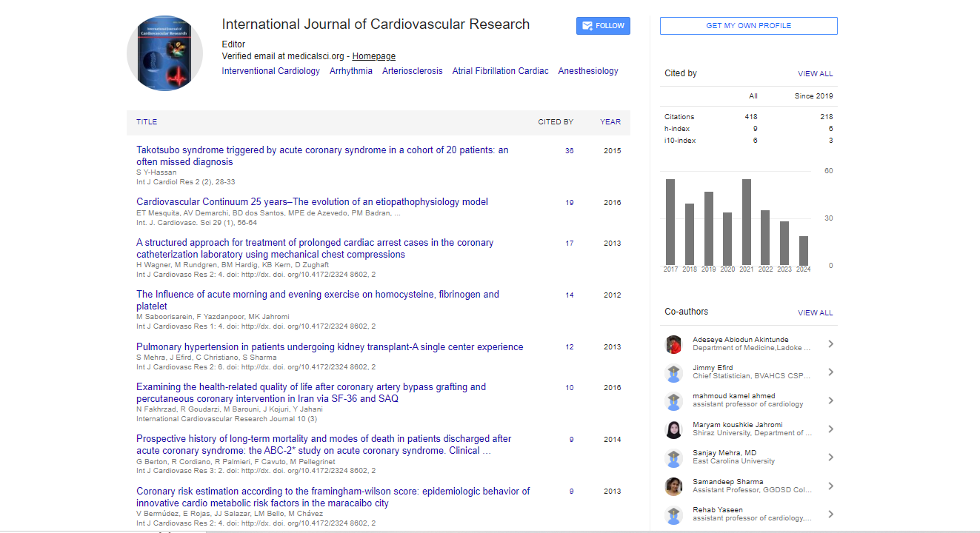980x533 pixels.
Task: Click the 2021 citations bar in chart
Action: pos(747,222)
